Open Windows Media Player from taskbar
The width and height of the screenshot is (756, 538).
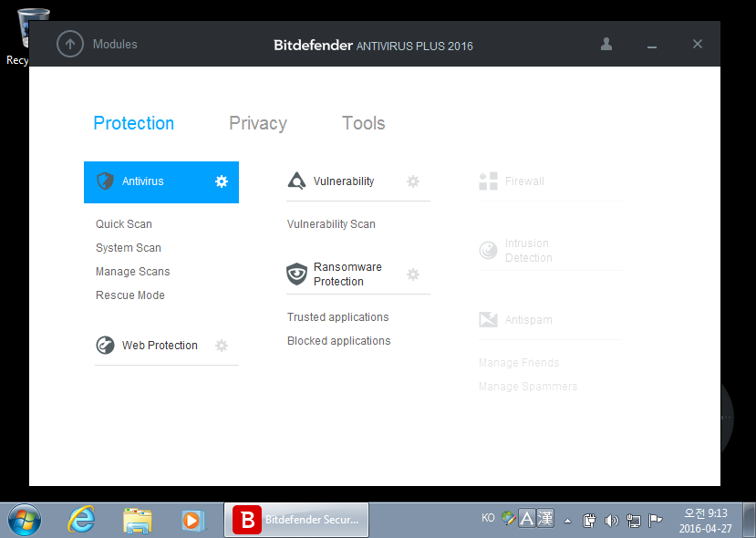click(x=192, y=520)
